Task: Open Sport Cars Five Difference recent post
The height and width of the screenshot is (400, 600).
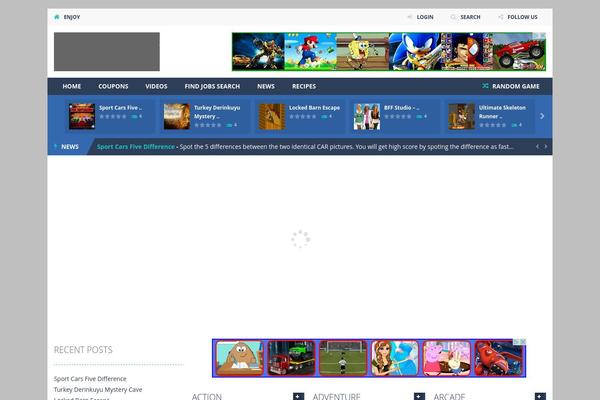Action: (90, 379)
